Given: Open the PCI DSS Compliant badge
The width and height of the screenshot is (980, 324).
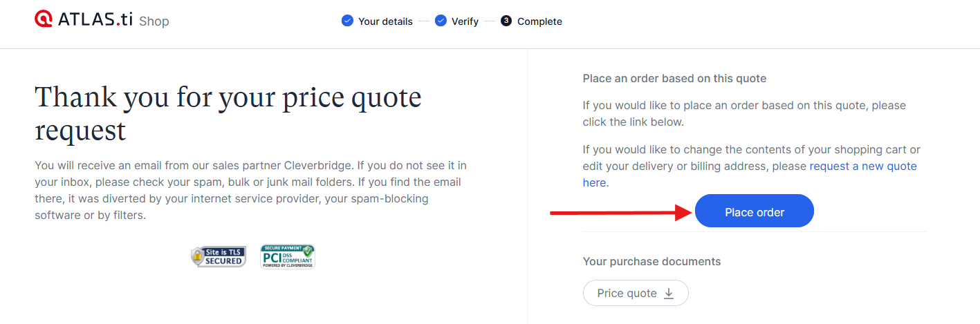Looking at the screenshot, I should pos(288,256).
